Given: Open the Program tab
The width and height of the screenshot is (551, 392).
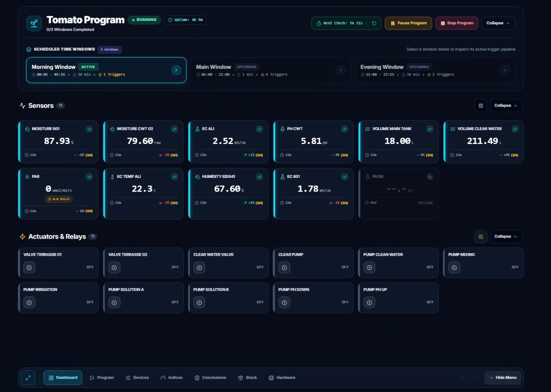Looking at the screenshot, I should point(102,378).
